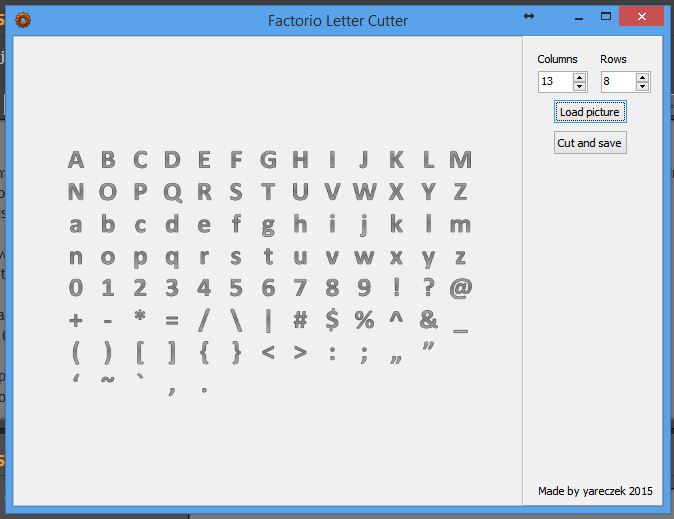This screenshot has width=674, height=519.
Task: Click the capital letter Z glyph
Action: (x=460, y=191)
